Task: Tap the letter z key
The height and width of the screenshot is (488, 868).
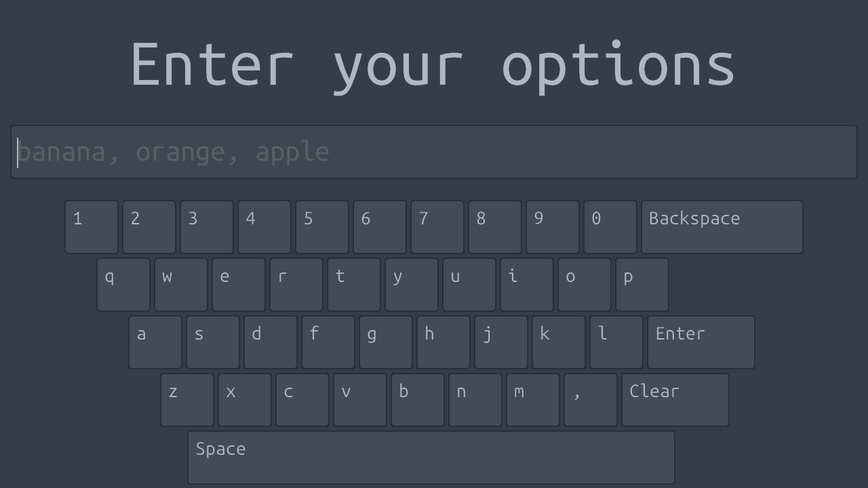Action: (x=187, y=400)
